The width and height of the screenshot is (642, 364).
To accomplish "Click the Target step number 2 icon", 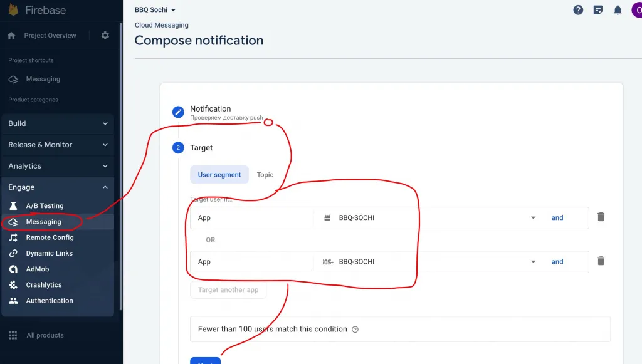I will 178,148.
